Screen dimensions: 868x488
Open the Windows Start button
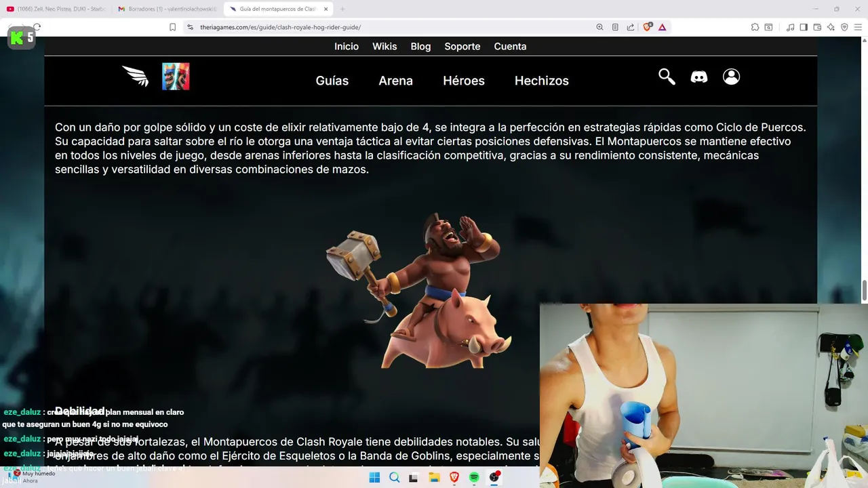[374, 477]
